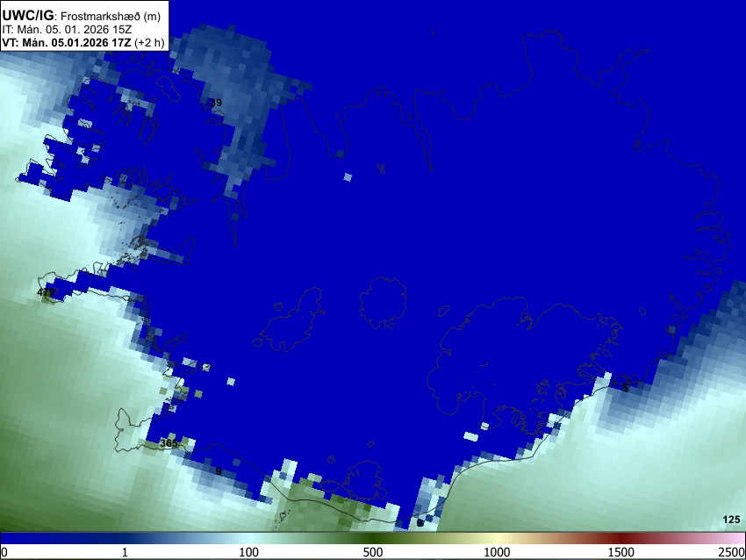Click the VT: Mán. 05.01.2026 17Z line
Screen dimensions: 746x560
[x=82, y=42]
